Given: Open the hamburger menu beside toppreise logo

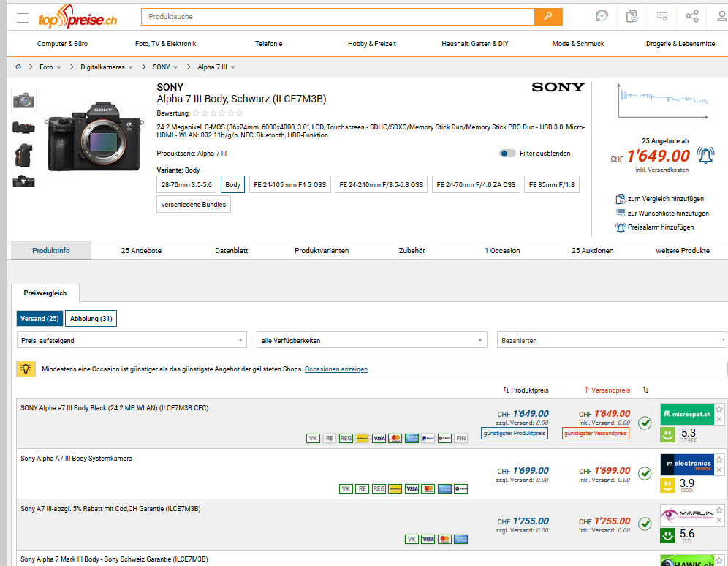Looking at the screenshot, I should click(23, 17).
